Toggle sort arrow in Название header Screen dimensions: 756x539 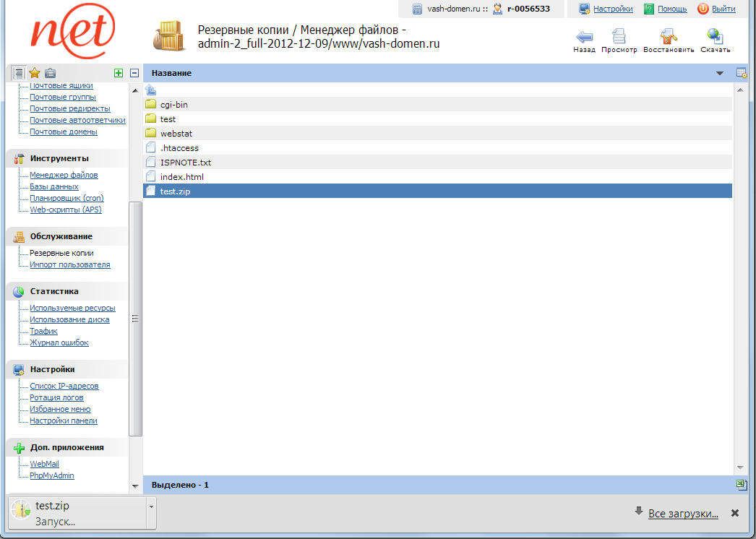click(x=719, y=74)
